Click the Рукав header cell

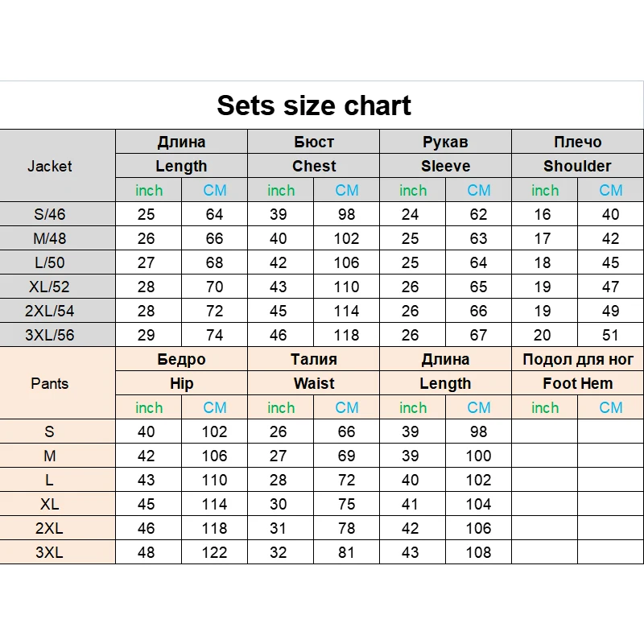[x=445, y=142]
